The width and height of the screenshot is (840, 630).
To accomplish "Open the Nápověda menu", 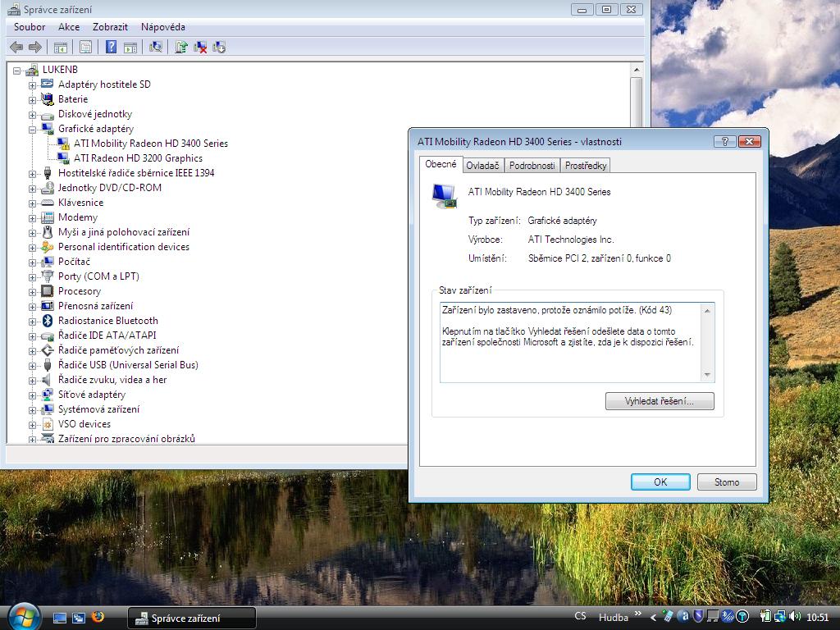I will (163, 27).
